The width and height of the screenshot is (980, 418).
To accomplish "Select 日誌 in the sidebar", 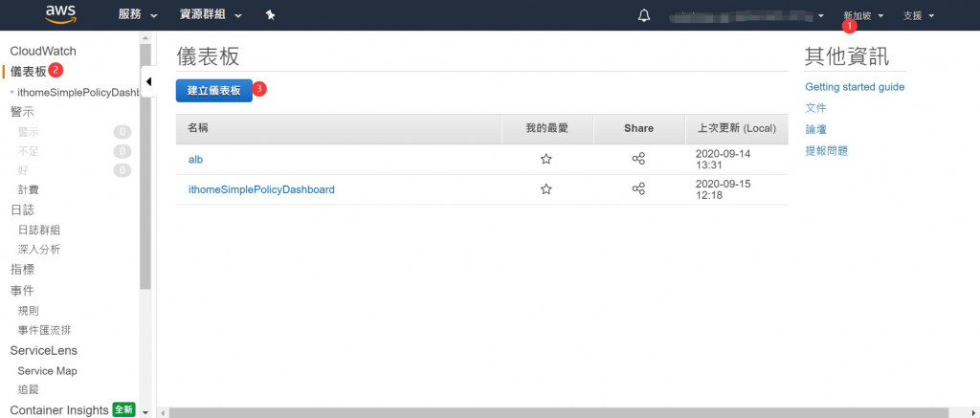I will point(22,209).
